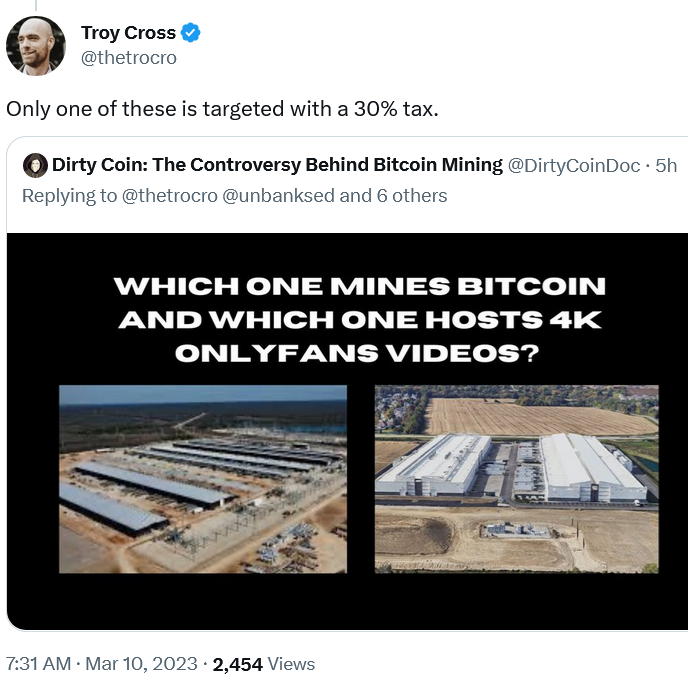The width and height of the screenshot is (688, 683).
Task: Click the Mar 10, 2023 date
Action: [x=141, y=663]
